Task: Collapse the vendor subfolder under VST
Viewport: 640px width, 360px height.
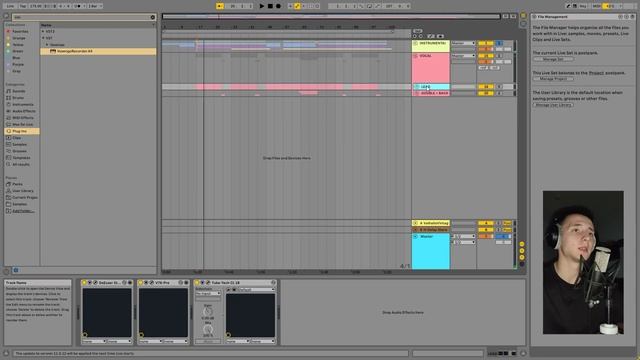Action: (47, 44)
